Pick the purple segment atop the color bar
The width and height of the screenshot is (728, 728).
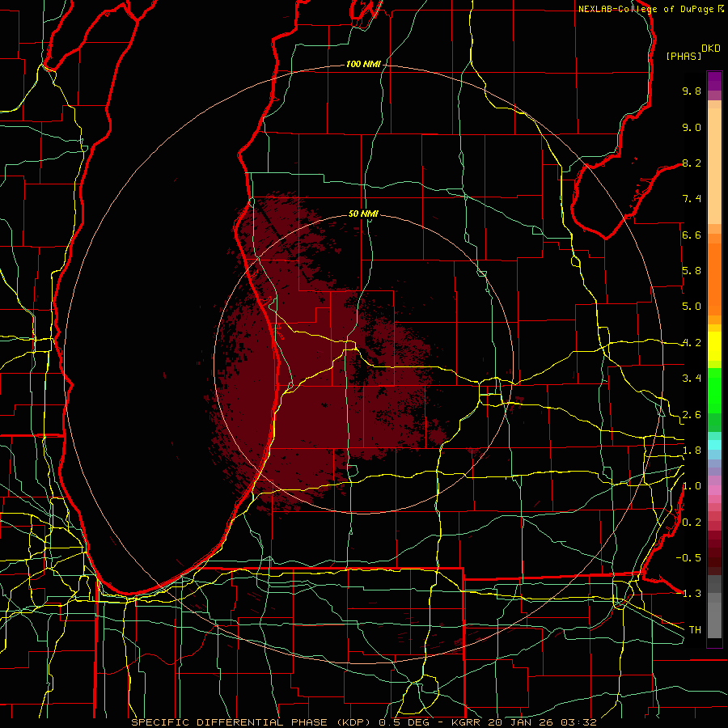(714, 81)
